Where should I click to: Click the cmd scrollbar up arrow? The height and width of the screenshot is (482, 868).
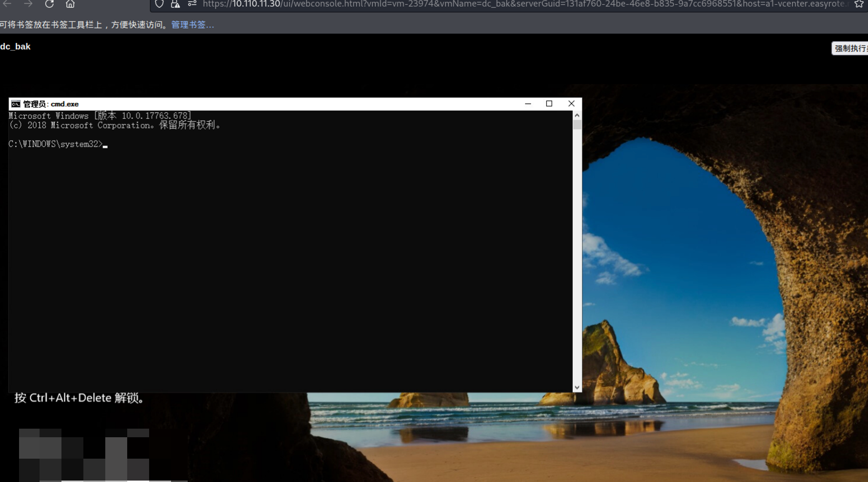point(577,115)
